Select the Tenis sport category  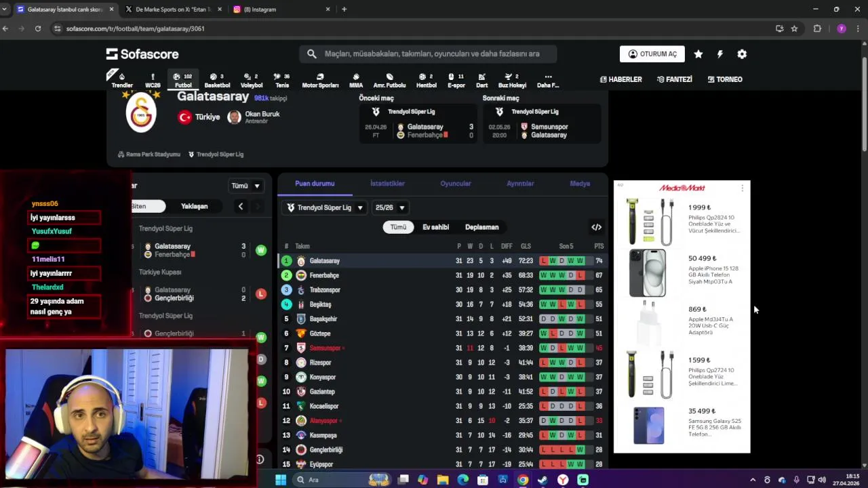tap(282, 80)
